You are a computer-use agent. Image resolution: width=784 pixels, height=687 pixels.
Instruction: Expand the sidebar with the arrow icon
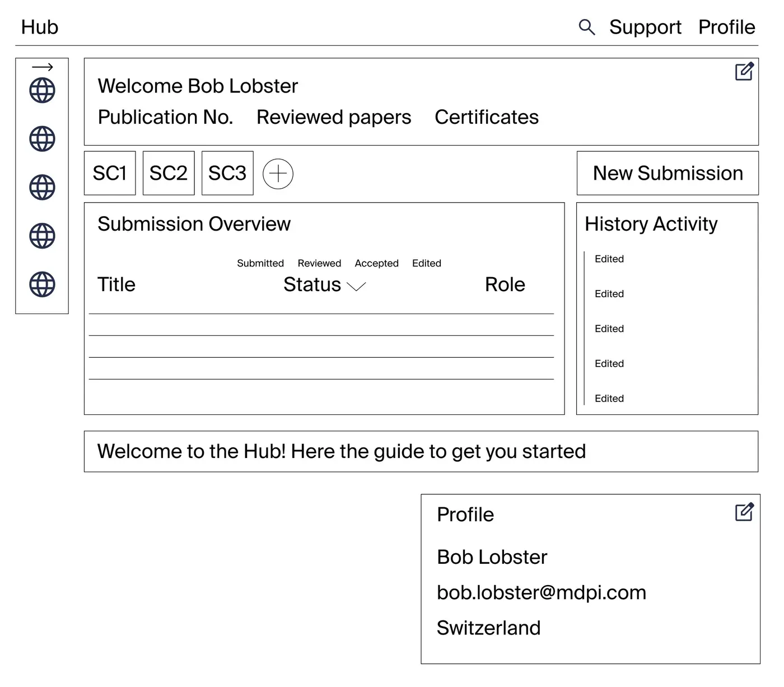43,67
